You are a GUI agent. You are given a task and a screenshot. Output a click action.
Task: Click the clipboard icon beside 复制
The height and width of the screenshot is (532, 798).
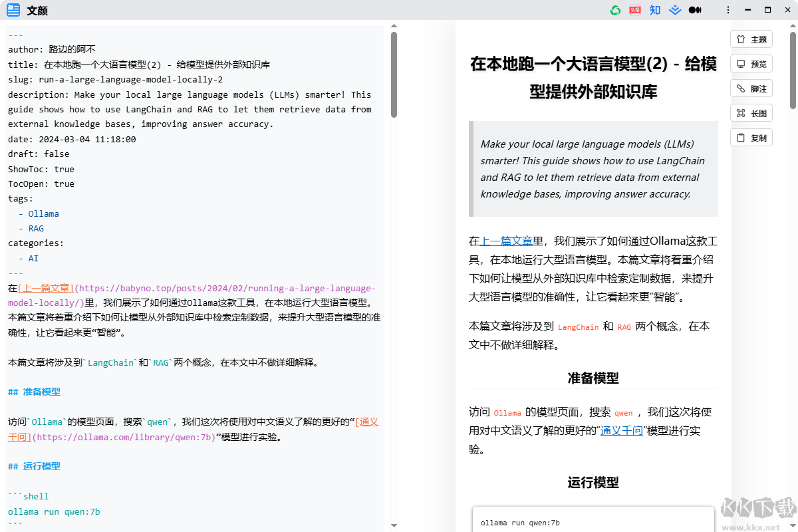tap(741, 138)
